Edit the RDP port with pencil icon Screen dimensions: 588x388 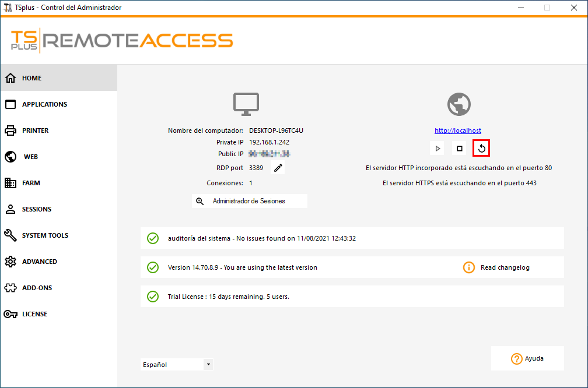[x=278, y=168]
